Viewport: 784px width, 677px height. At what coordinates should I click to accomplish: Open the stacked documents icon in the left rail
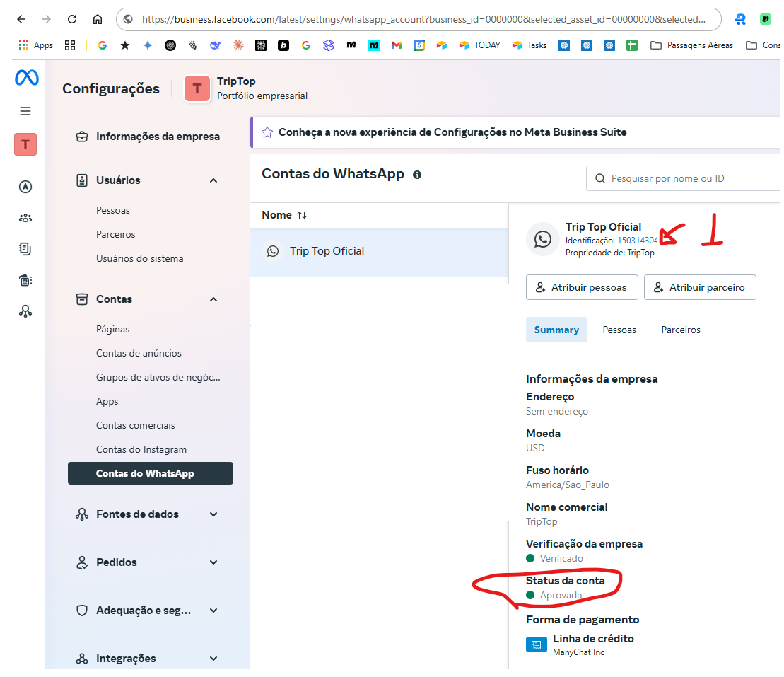point(25,249)
